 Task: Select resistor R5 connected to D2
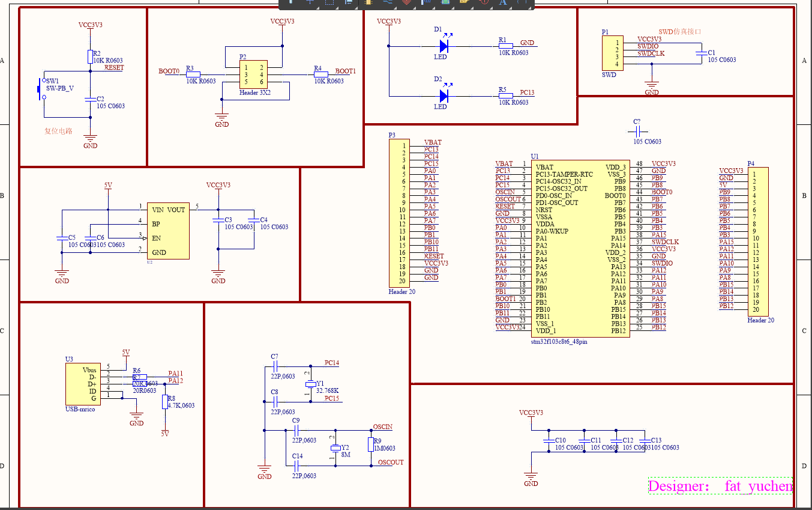click(x=506, y=96)
